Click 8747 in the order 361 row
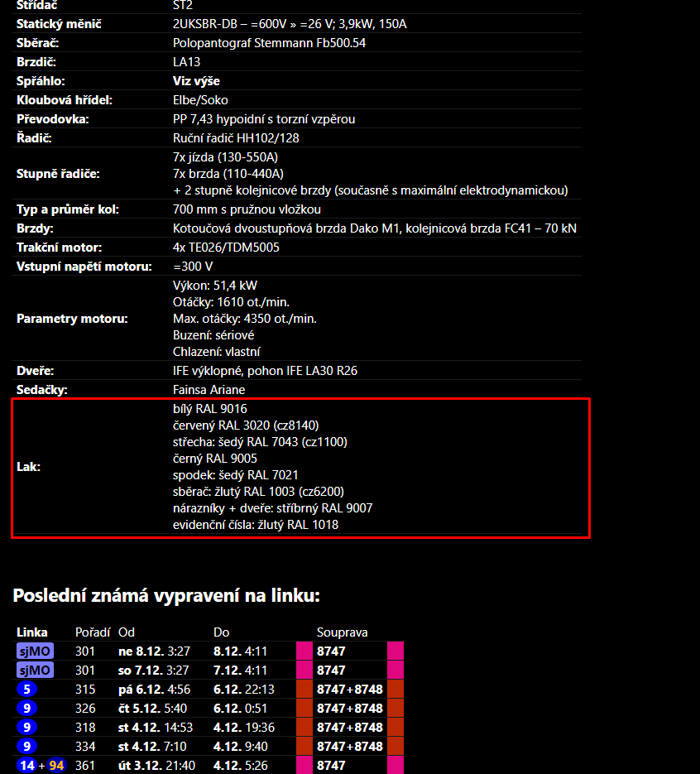The width and height of the screenshot is (700, 774). 331,766
